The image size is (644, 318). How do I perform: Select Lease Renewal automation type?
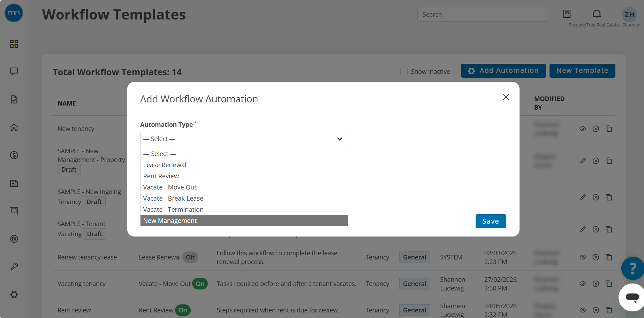pyautogui.click(x=244, y=165)
